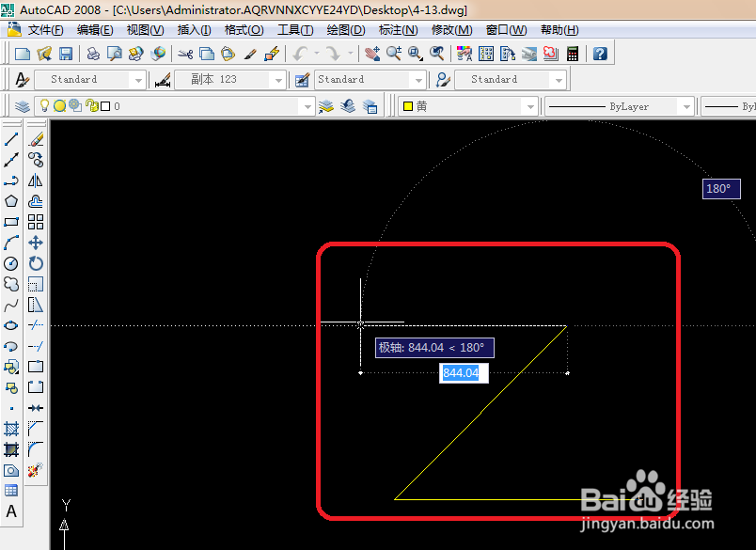Select the Trim tool
The height and width of the screenshot is (550, 756).
[x=36, y=325]
